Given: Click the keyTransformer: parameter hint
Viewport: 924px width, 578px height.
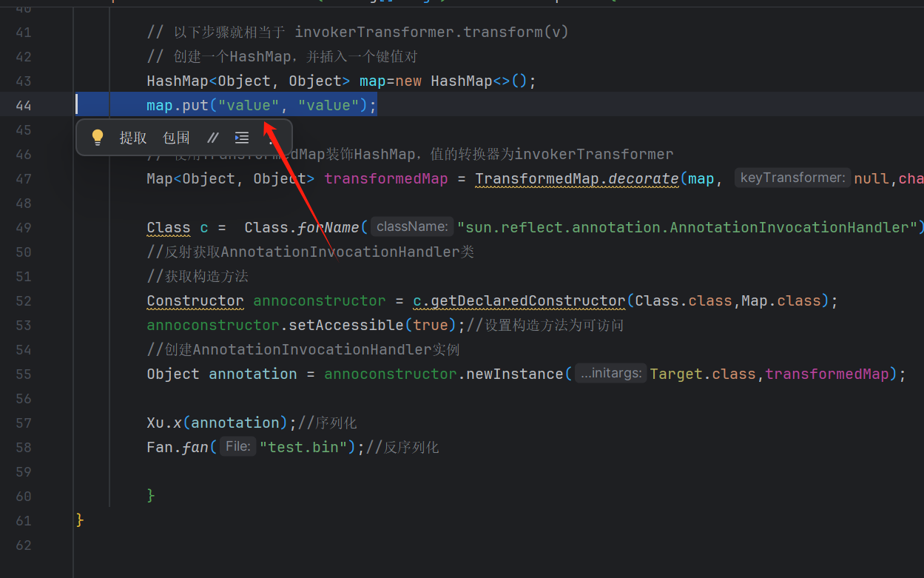Looking at the screenshot, I should coord(792,178).
